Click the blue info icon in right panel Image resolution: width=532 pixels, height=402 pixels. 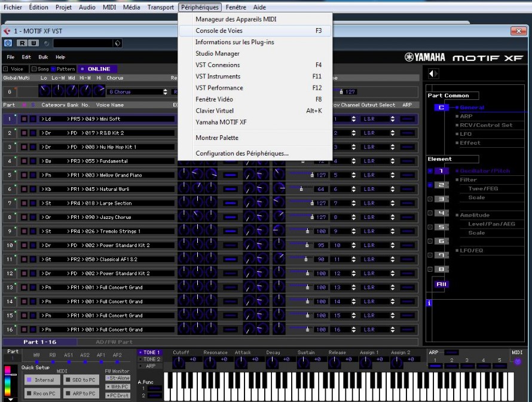click(429, 303)
